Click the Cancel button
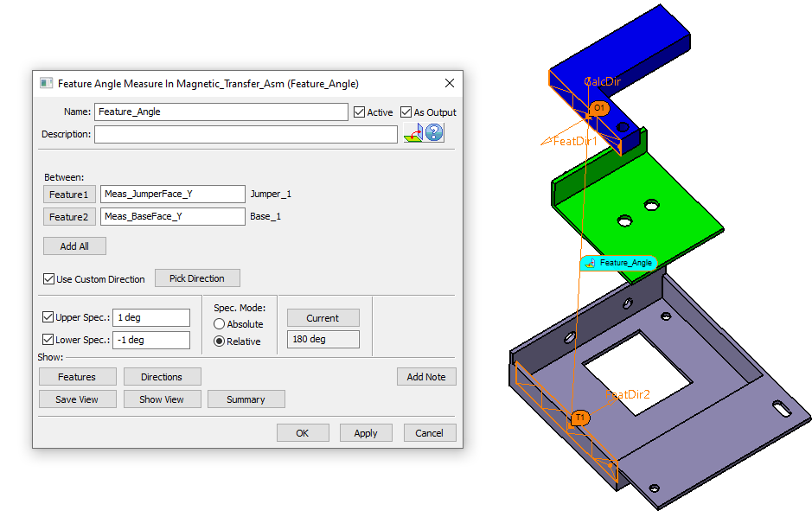Viewport: 812px width, 517px height. 429,433
